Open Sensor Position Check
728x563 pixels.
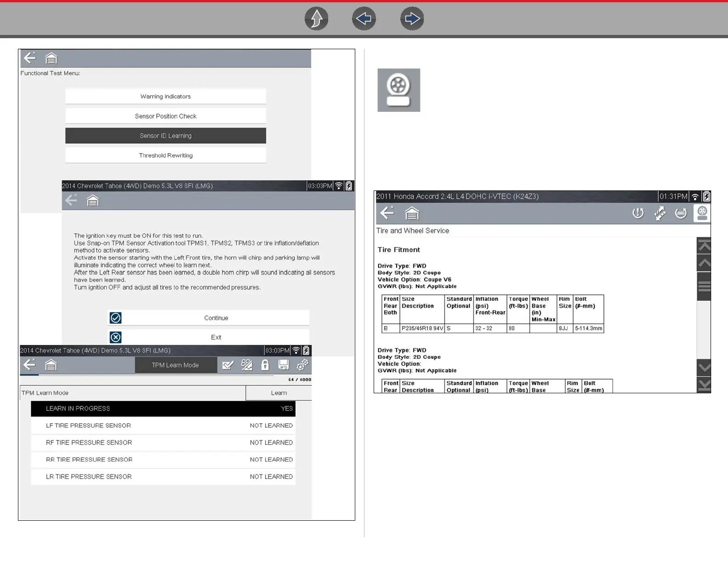165,116
